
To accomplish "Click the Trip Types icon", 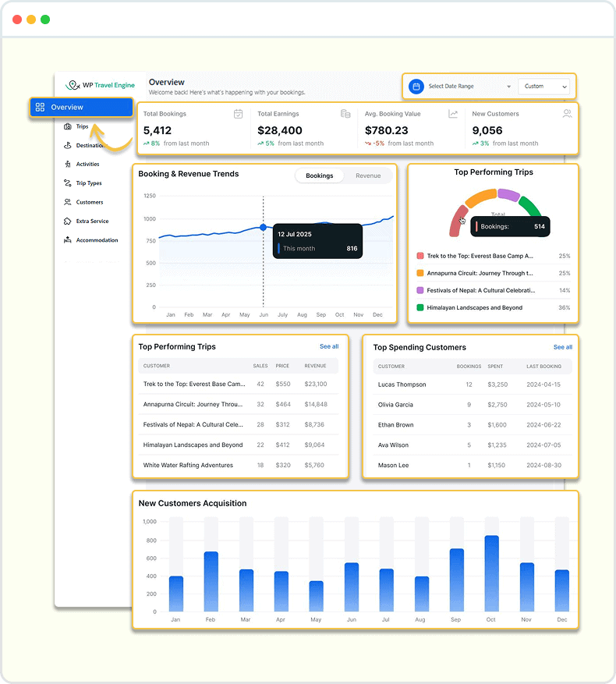I will pos(68,183).
